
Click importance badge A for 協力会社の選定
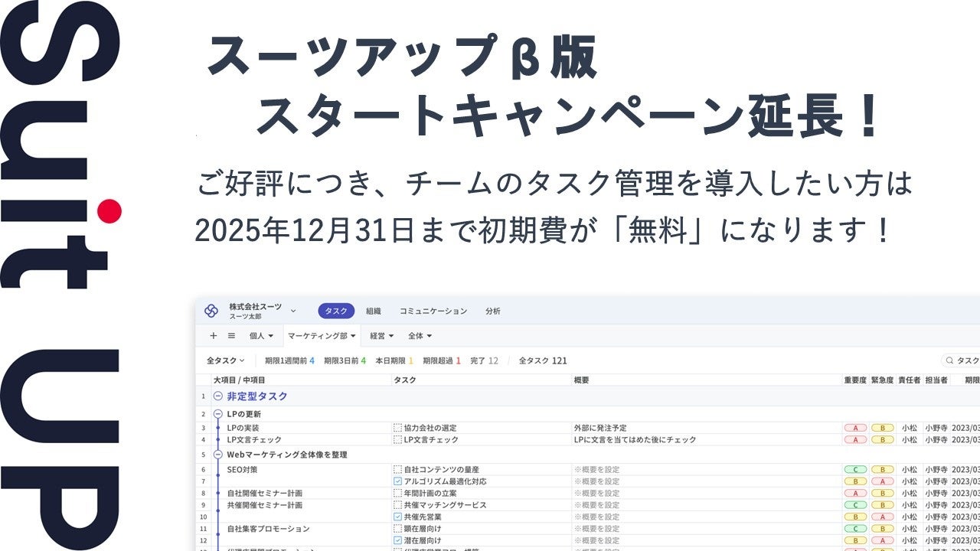[855, 428]
